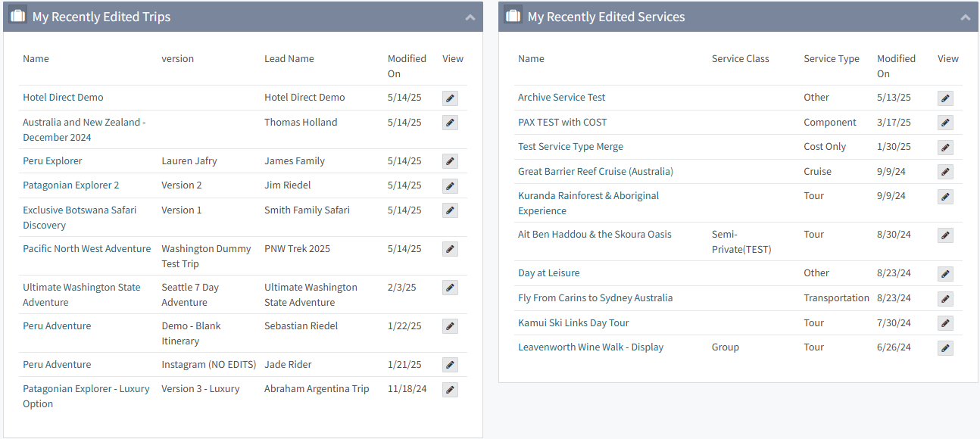Open Leavenworth Wine Walk - Display link
Image resolution: width=980 pixels, height=439 pixels.
tap(591, 347)
